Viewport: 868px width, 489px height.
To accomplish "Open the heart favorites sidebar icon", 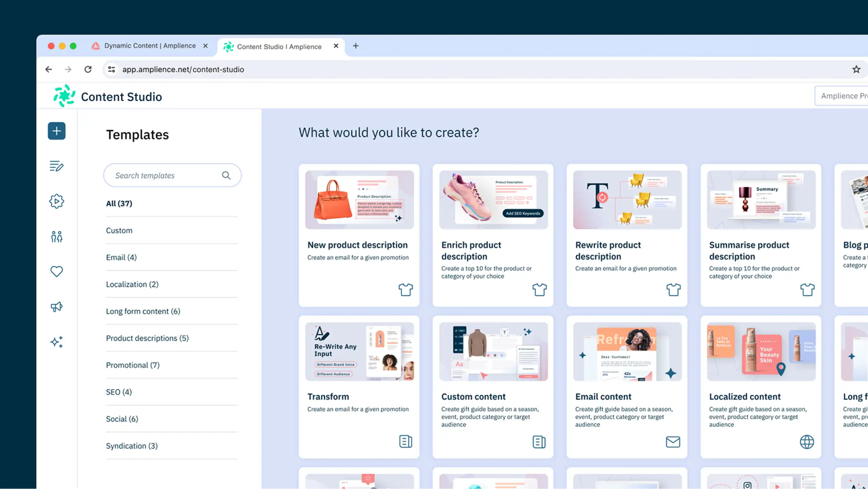I will coord(57,272).
